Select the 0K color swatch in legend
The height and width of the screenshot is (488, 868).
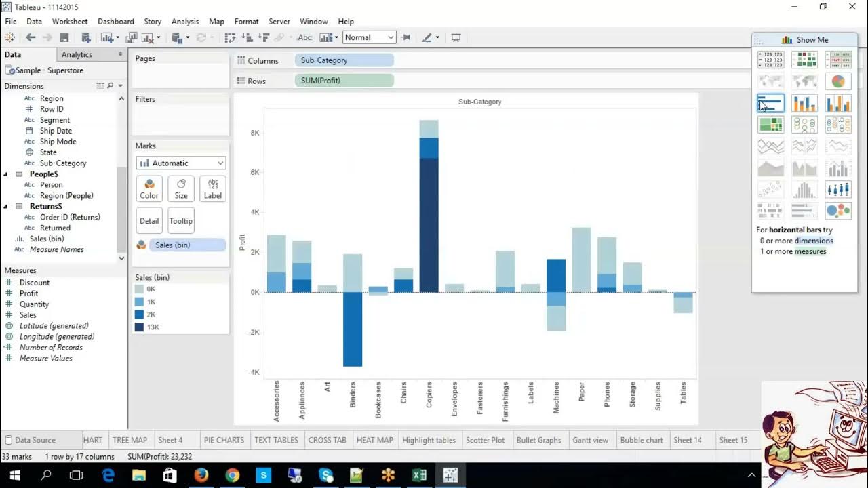pos(139,289)
